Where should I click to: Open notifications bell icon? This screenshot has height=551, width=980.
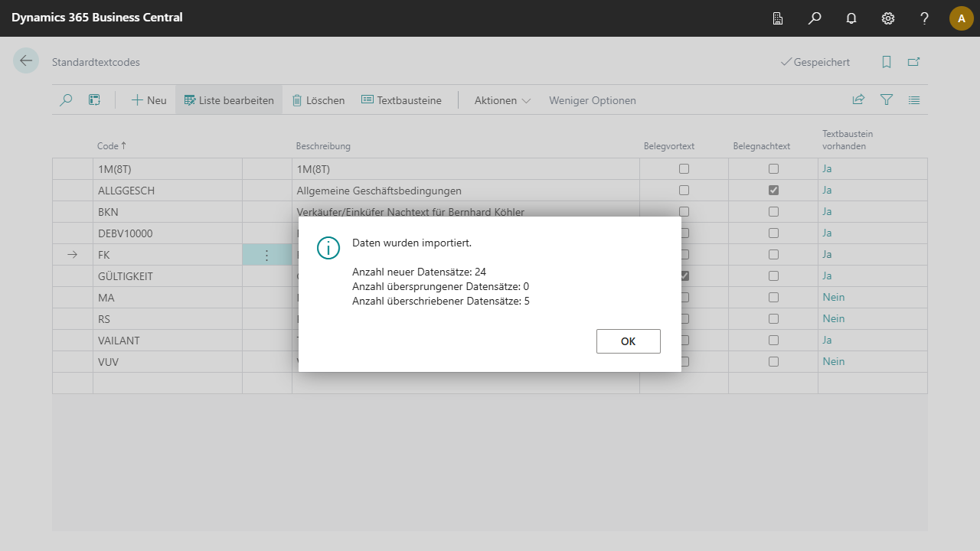click(x=851, y=18)
